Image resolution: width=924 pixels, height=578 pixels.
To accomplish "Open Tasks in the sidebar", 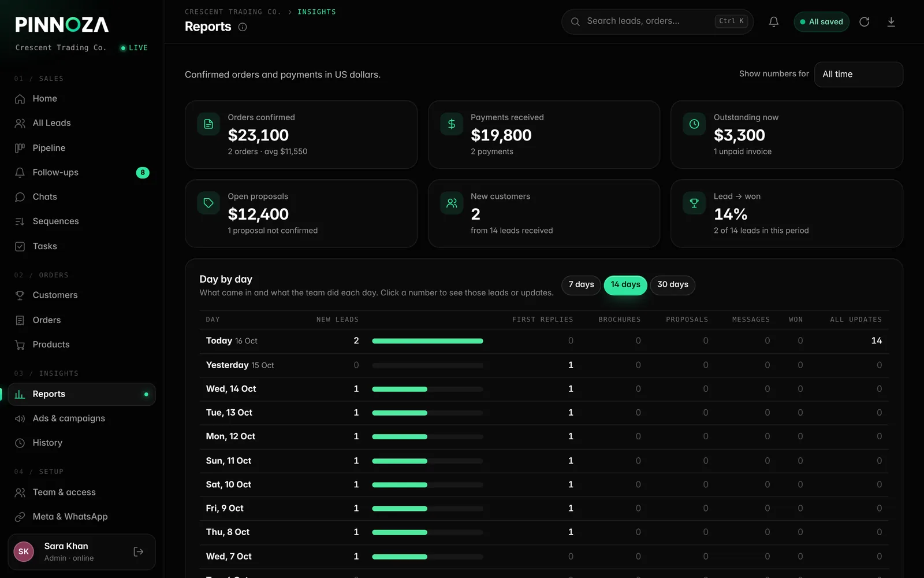I will (x=82, y=246).
